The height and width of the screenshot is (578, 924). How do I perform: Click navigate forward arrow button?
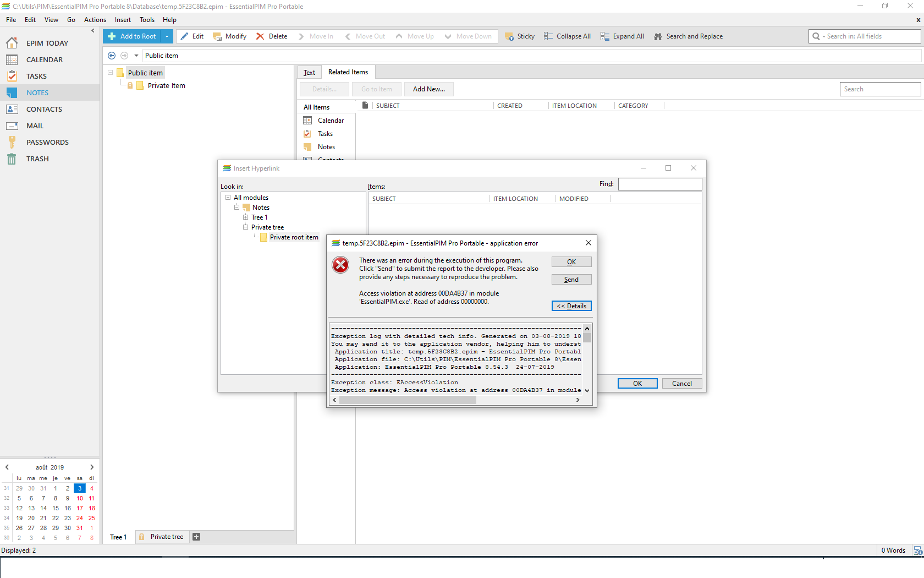coord(124,56)
